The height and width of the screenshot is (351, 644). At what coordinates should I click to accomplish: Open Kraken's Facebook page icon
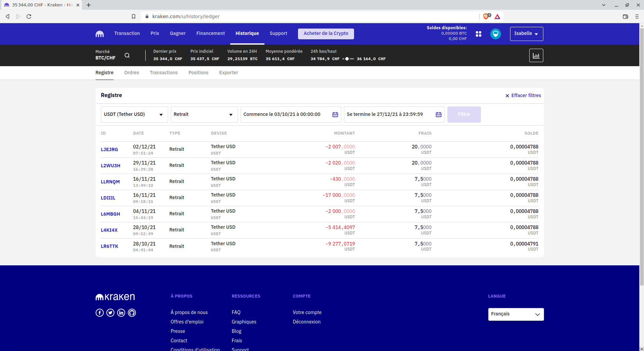pyautogui.click(x=100, y=313)
